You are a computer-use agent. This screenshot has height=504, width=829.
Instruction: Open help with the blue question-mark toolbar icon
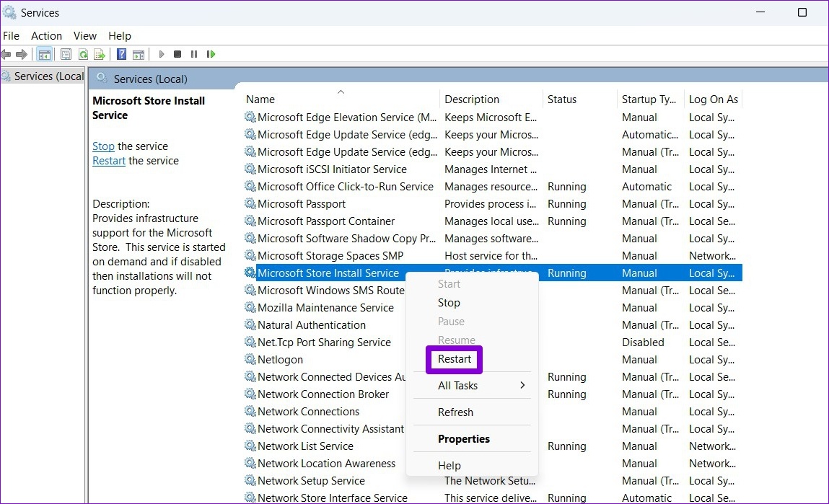[122, 54]
